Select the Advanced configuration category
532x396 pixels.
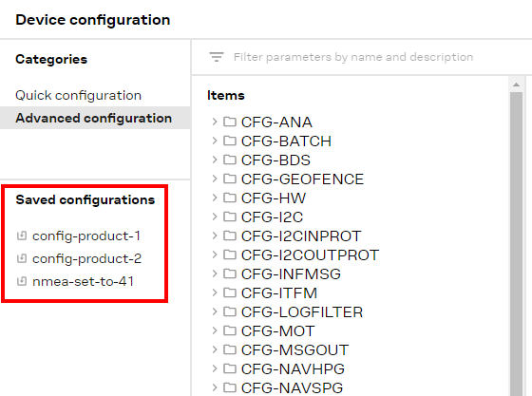(x=94, y=118)
